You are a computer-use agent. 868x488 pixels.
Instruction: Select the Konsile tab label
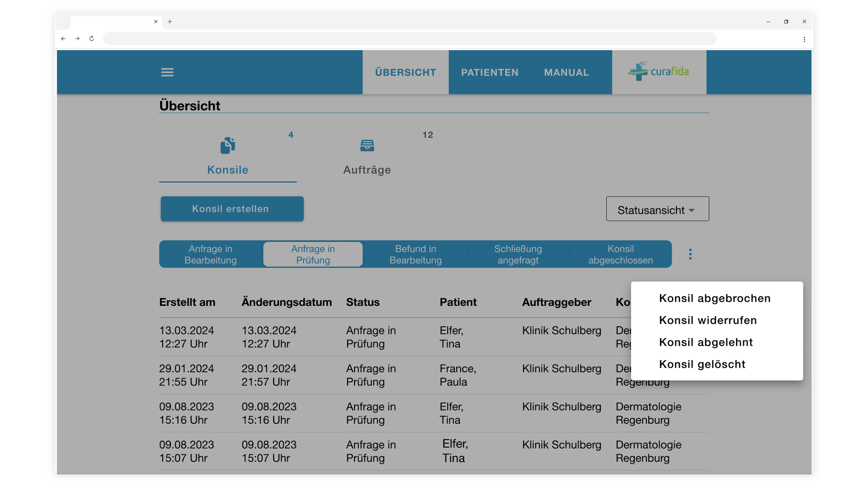(x=228, y=170)
